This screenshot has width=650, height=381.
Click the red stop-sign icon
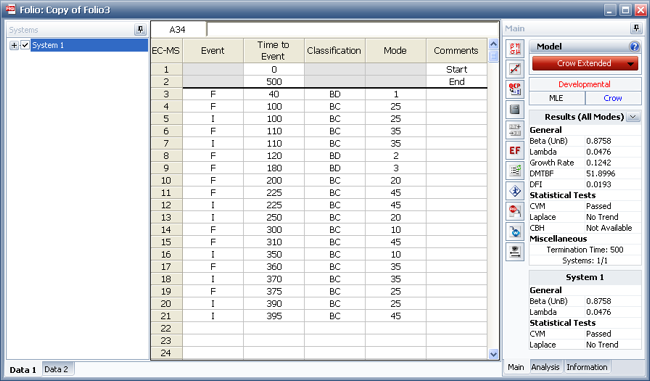pyautogui.click(x=515, y=211)
